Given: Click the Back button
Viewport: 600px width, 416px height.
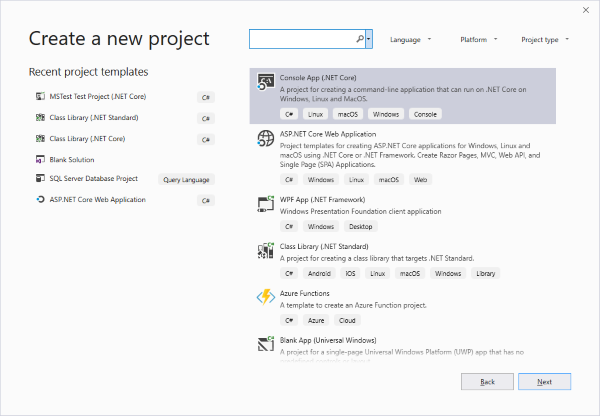Looking at the screenshot, I should (487, 382).
